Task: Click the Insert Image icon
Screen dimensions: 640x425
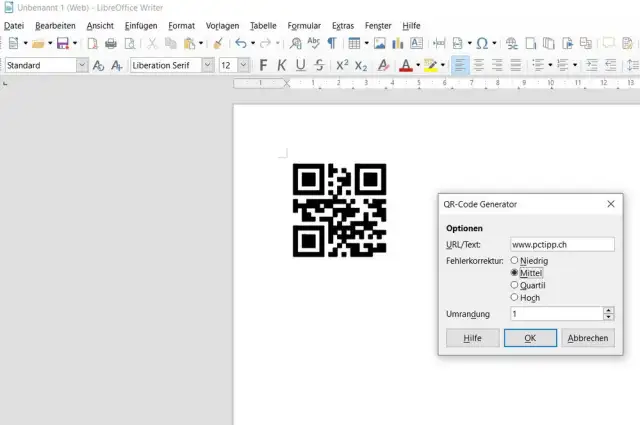Action: coord(380,43)
